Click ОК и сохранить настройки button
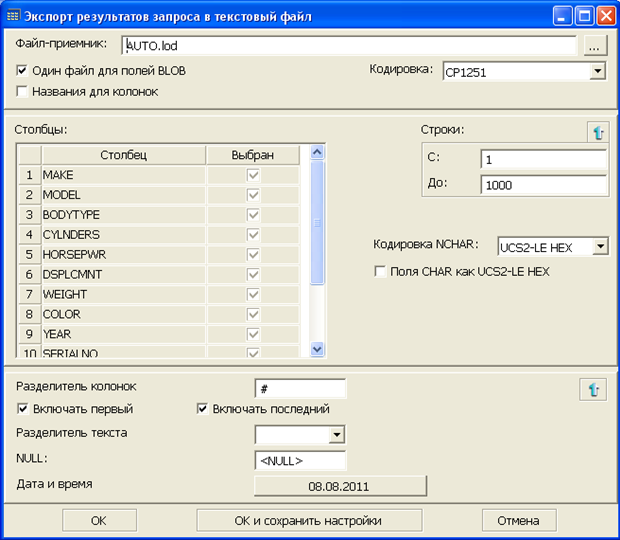The width and height of the screenshot is (620, 540). [308, 520]
